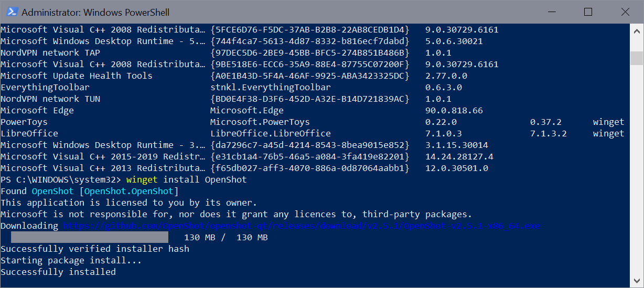Click the 'EverythingToolbar' name entry
Image resolution: width=644 pixels, height=288 pixels.
click(x=45, y=88)
